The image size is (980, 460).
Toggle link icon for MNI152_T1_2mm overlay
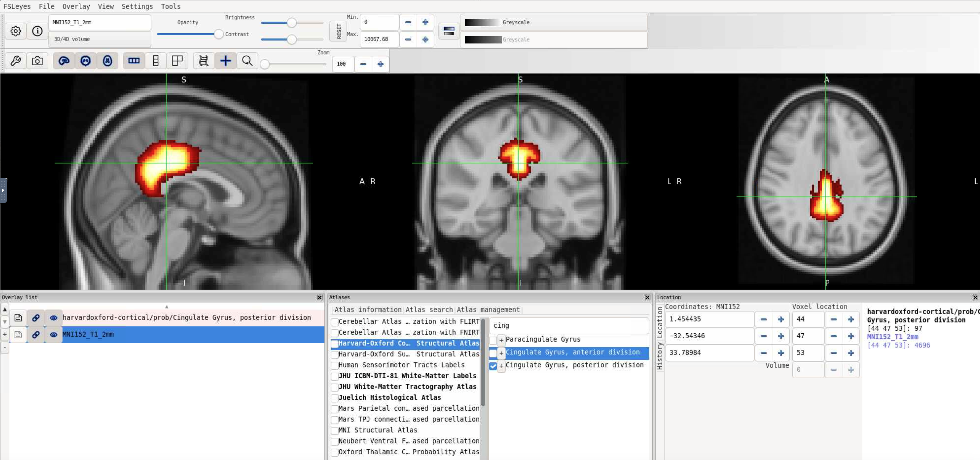36,334
